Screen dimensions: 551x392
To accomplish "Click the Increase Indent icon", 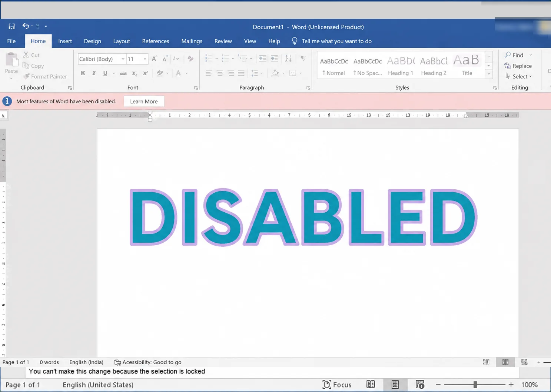I will tap(275, 58).
